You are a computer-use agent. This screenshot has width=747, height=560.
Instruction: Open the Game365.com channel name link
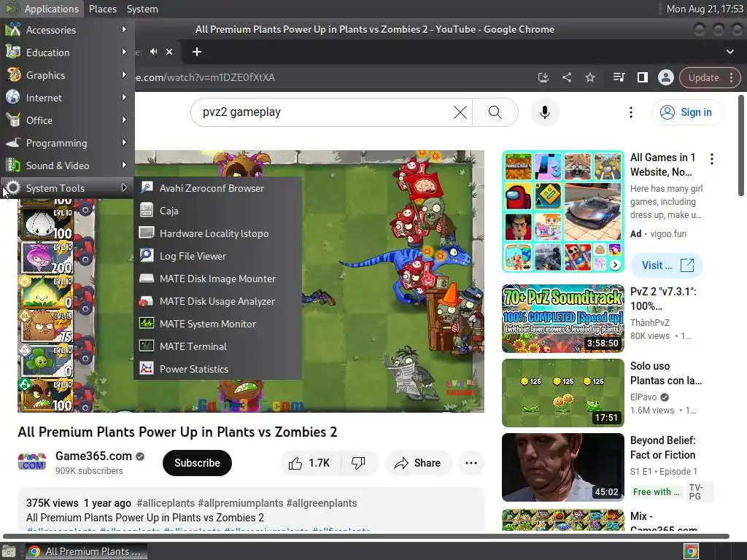tap(94, 456)
